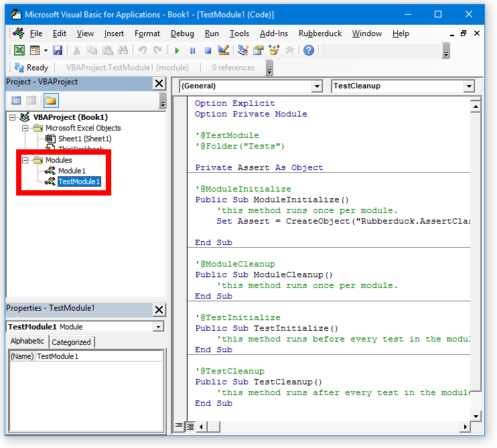Image resolution: width=497 pixels, height=448 pixels.
Task: Click the Paste clipboard icon
Action: pyautogui.click(x=107, y=50)
